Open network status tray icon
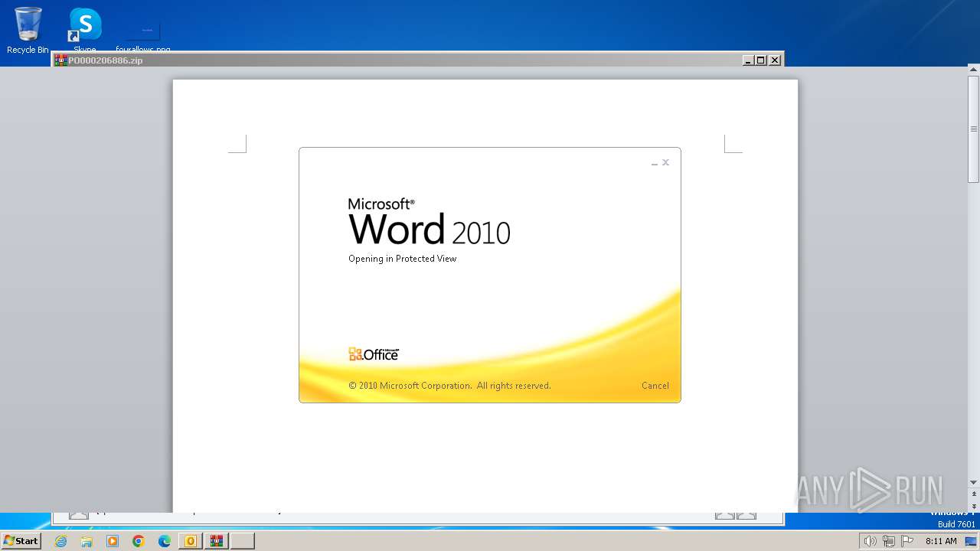Image resolution: width=980 pixels, height=551 pixels. pyautogui.click(x=889, y=541)
